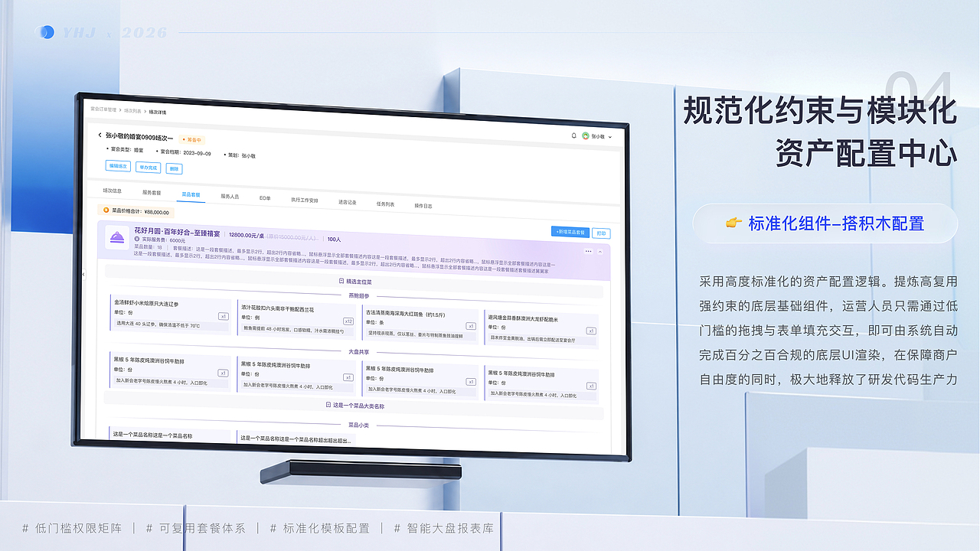Click the cloche dish icon of the package
The height and width of the screenshot is (551, 980).
tap(118, 238)
